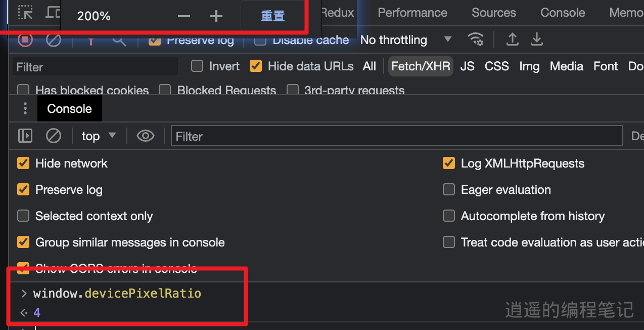The height and width of the screenshot is (330, 644).
Task: Uncheck Hide data URLs
Action: coord(256,66)
